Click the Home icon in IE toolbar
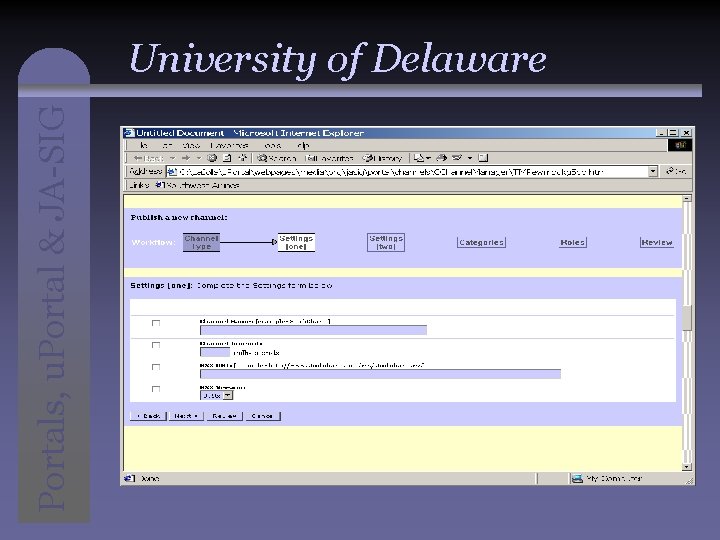This screenshot has height=540, width=720. [242, 158]
